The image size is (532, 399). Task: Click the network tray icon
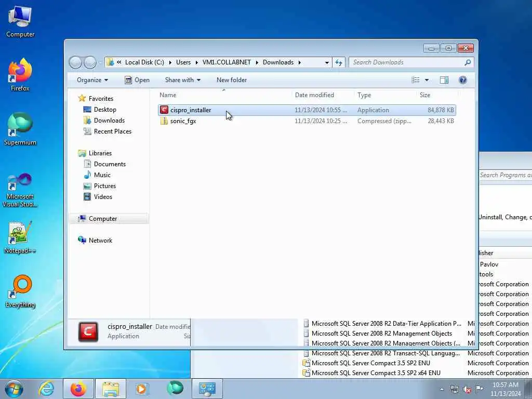[454, 390]
